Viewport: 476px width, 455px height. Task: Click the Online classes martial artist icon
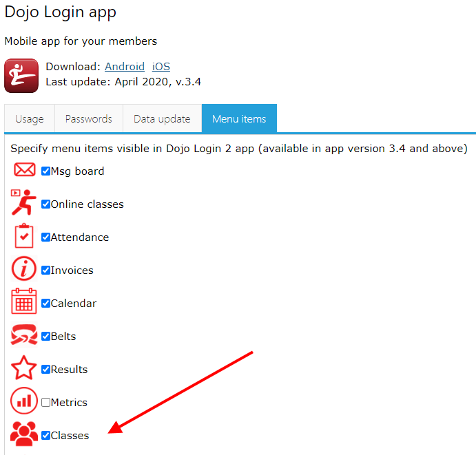(23, 202)
